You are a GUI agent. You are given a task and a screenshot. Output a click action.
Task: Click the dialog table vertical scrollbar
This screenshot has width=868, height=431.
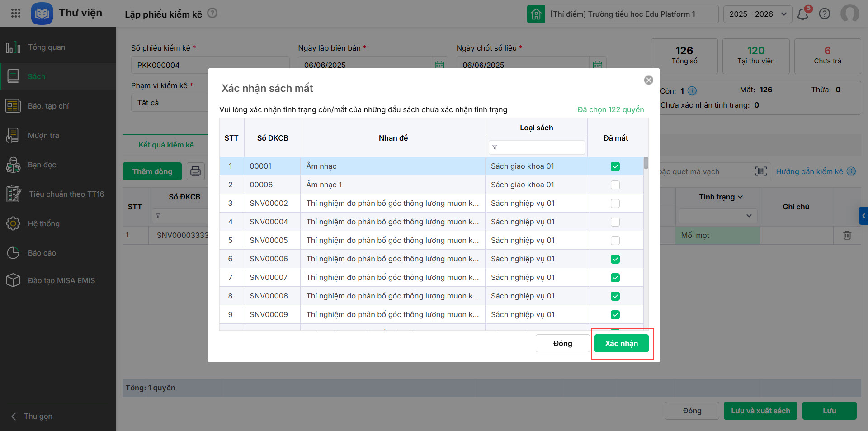646,163
